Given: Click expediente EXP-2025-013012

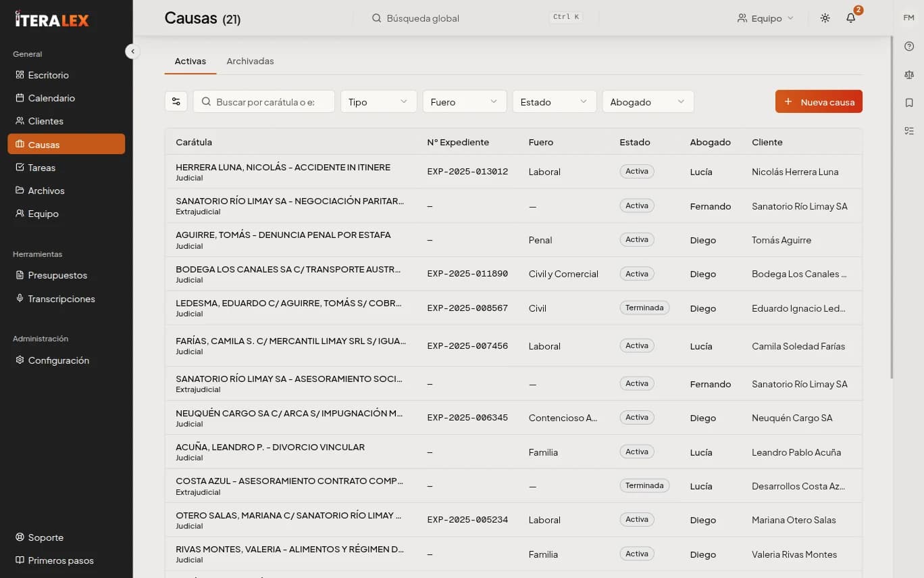Looking at the screenshot, I should point(467,172).
